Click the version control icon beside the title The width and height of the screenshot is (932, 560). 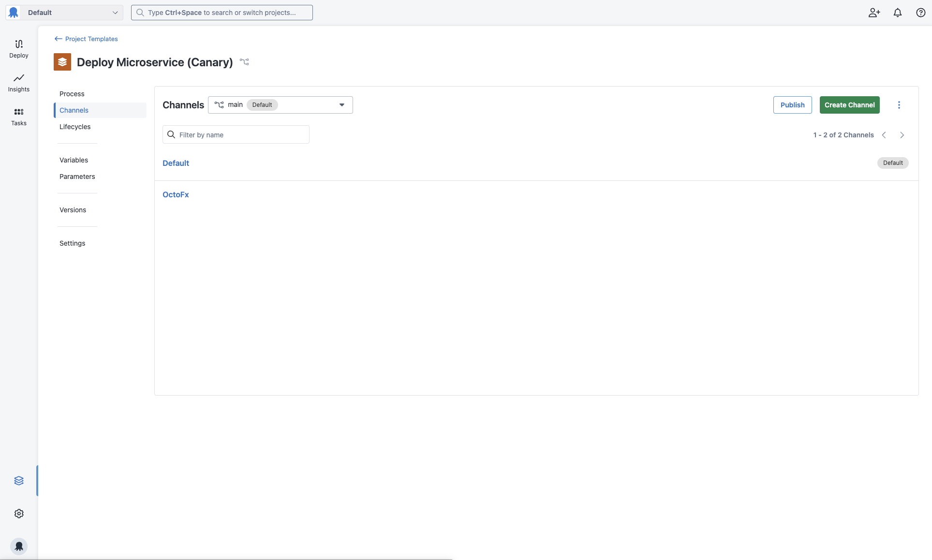pos(244,62)
